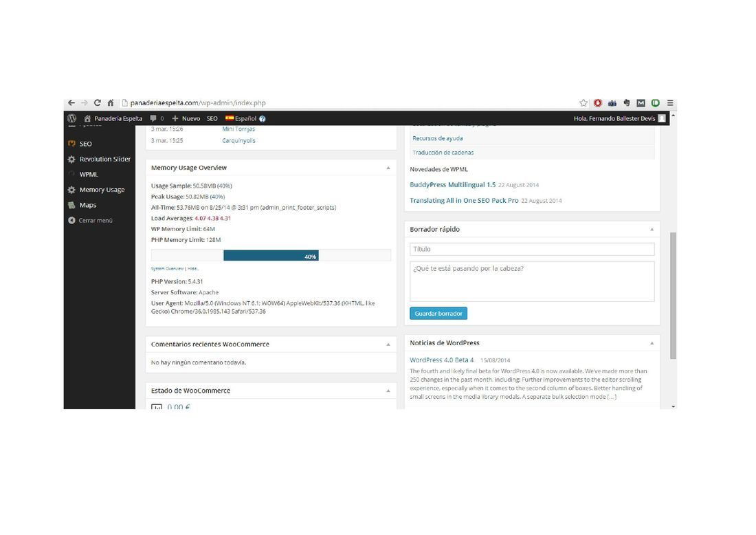Open BuddyPress Multilingual 1.5 news link
This screenshot has height=535, width=756.
point(453,185)
